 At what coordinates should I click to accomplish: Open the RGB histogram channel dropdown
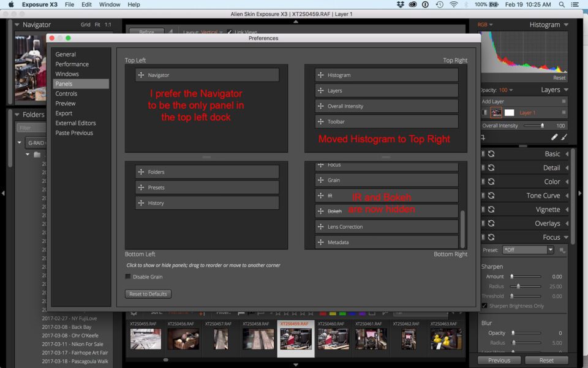pos(485,25)
